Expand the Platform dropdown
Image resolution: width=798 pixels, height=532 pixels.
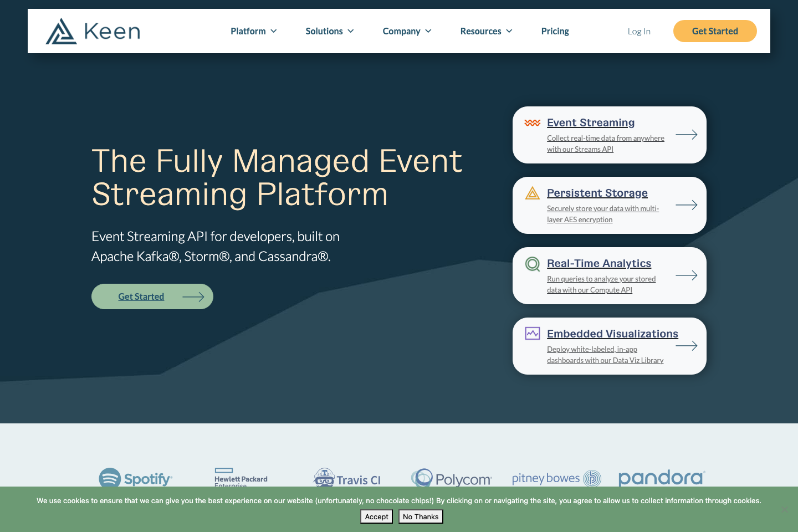pos(253,31)
